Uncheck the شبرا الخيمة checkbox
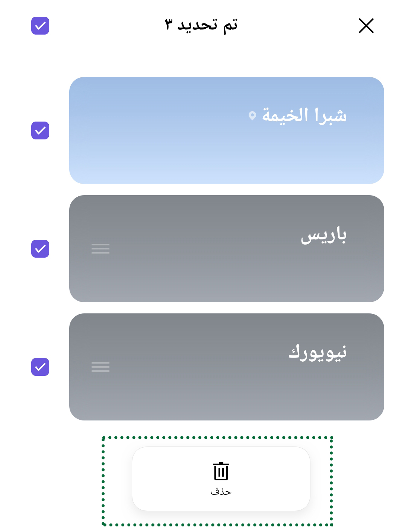Viewport: 402px width, 532px height. click(40, 130)
